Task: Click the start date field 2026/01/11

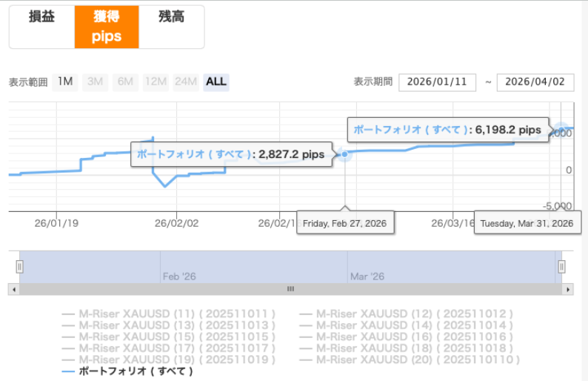Action: pyautogui.click(x=437, y=82)
